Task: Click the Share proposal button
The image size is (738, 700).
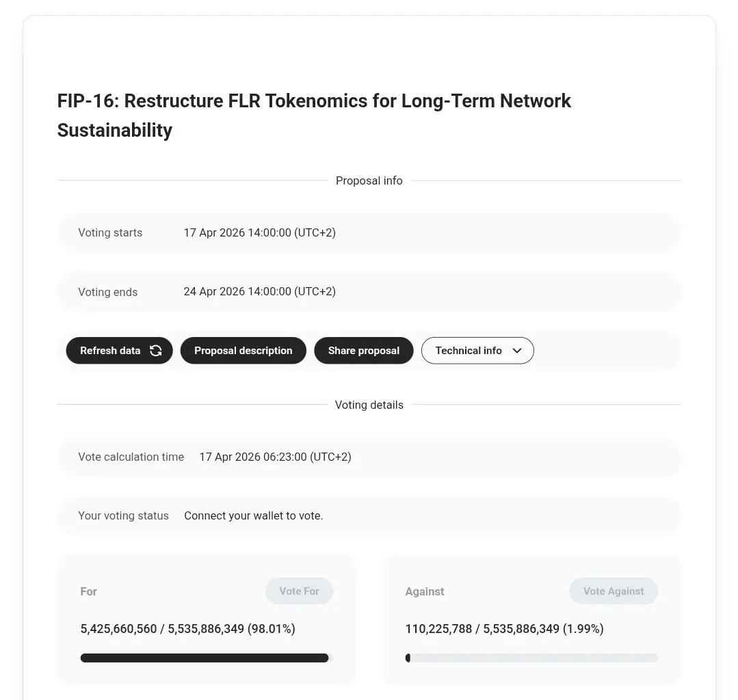Action: pos(363,351)
